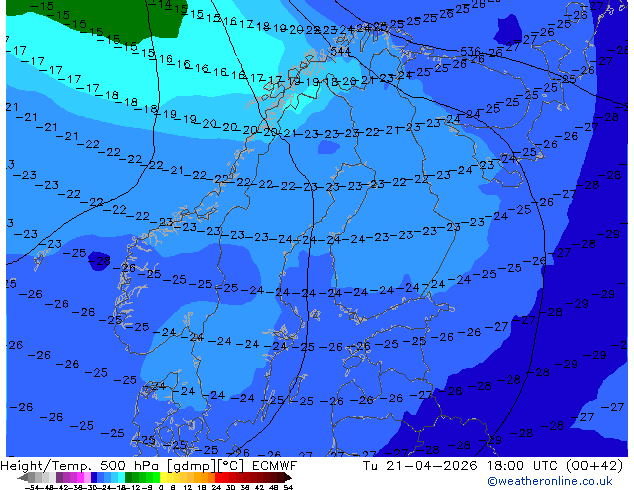634x490 pixels.
Task: Click the dark blue swatch in the temperature legend
Action: (94, 477)
